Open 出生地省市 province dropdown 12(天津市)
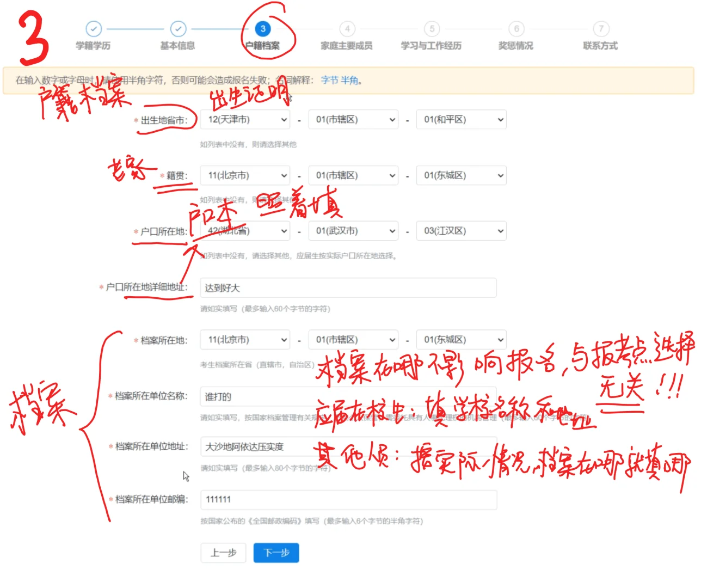Image resolution: width=701 pixels, height=588 pixels. tap(245, 120)
